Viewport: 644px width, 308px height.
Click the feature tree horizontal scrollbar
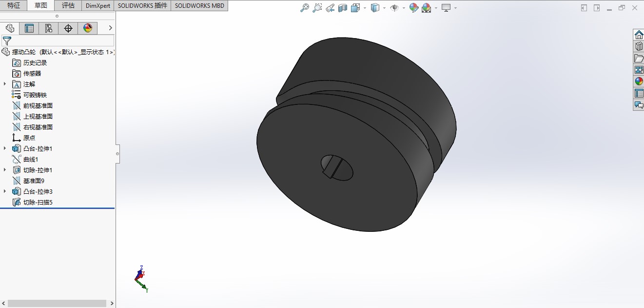point(58,303)
